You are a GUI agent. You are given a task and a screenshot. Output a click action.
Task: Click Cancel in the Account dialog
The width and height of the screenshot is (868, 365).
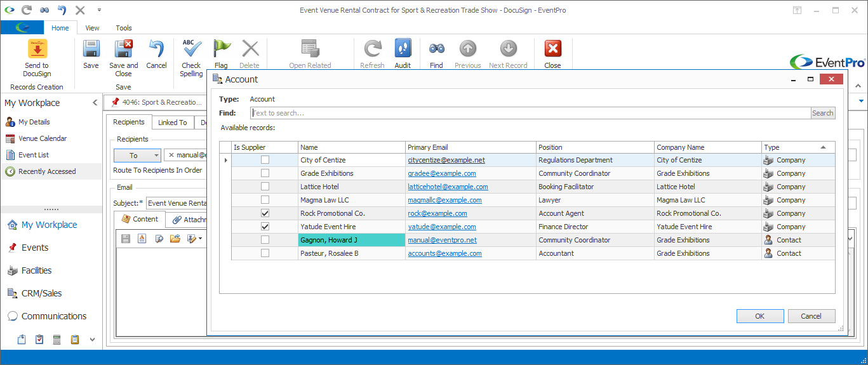tap(811, 316)
